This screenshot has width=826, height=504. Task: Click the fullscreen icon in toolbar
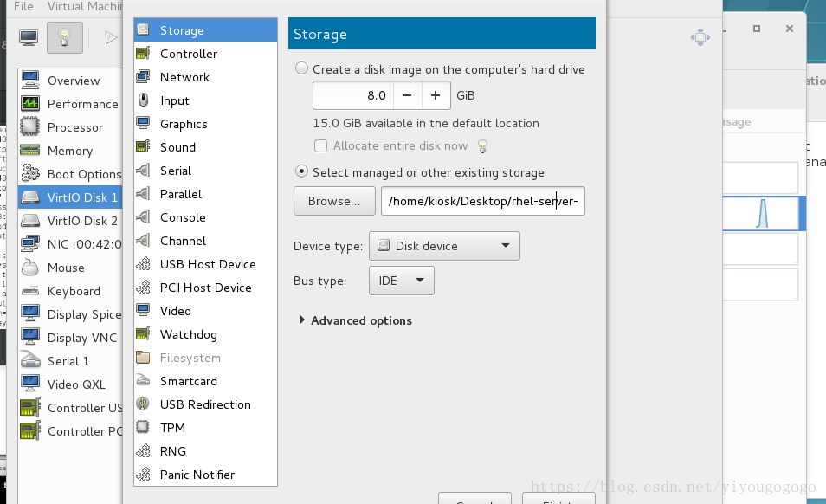(700, 37)
